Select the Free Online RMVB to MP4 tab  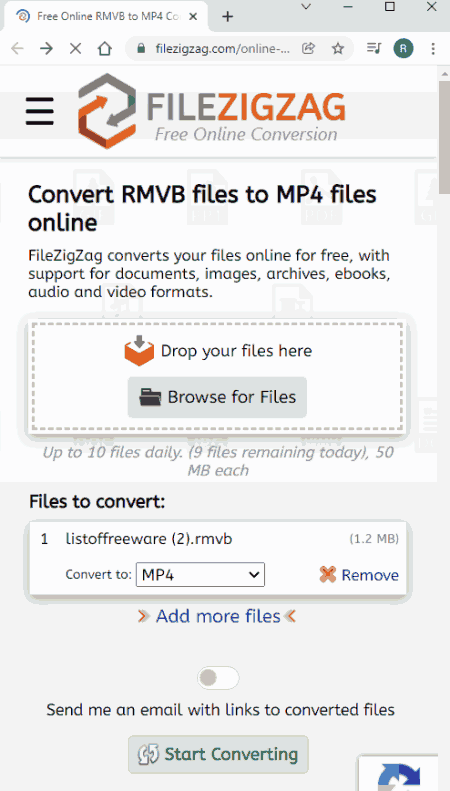[106, 16]
